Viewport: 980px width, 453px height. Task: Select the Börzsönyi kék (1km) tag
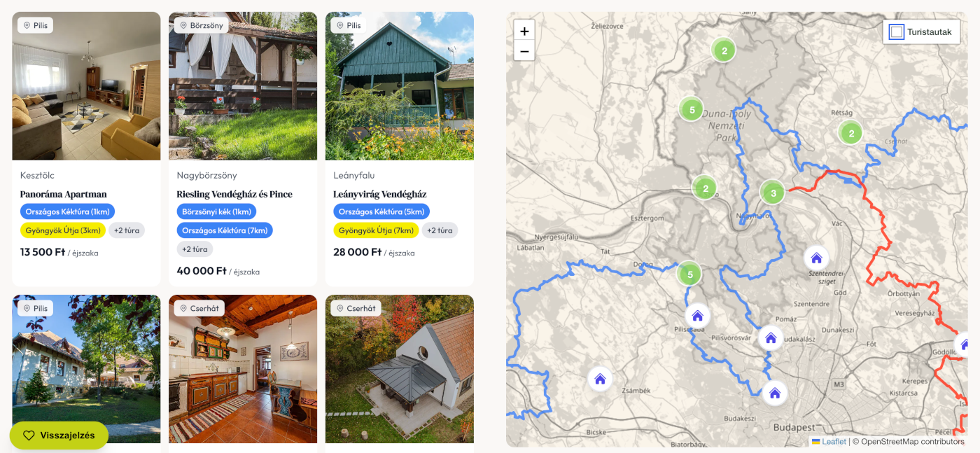[x=216, y=211]
